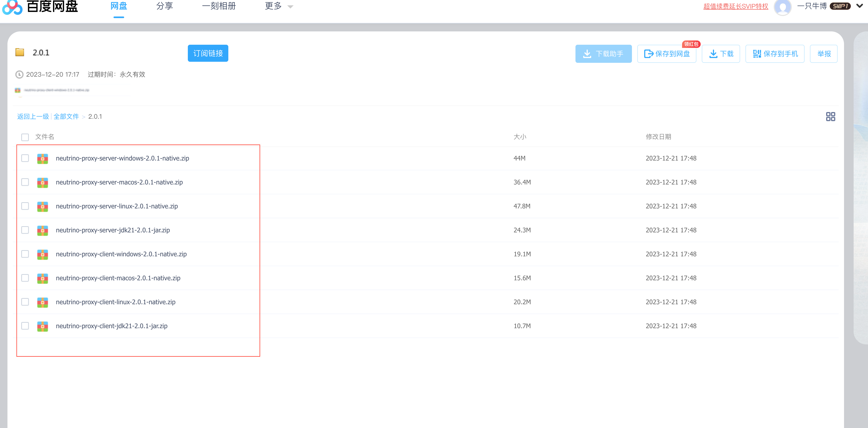The image size is (868, 428).
Task: Click zip icon of server-windows file
Action: (42, 159)
